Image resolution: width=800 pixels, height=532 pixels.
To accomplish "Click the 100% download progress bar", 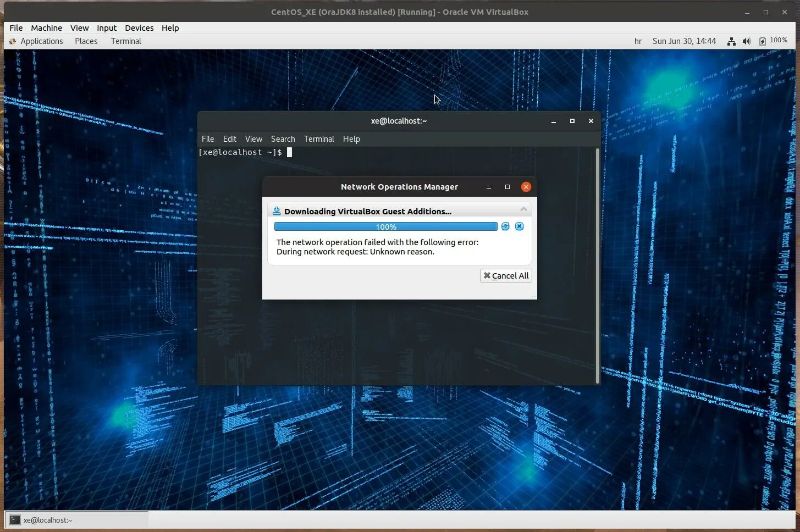I will click(385, 227).
